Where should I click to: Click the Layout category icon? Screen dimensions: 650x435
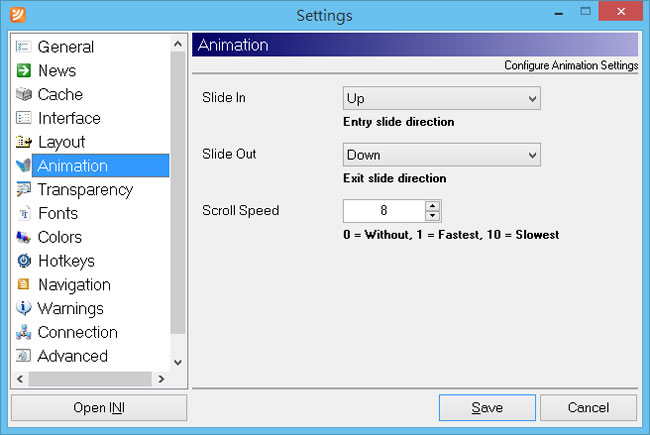pyautogui.click(x=23, y=142)
